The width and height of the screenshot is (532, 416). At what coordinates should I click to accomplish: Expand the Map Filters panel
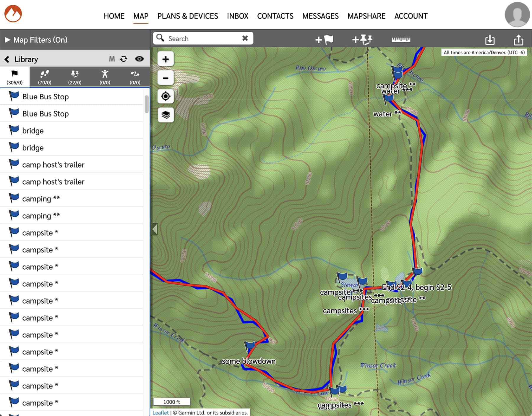coord(8,40)
